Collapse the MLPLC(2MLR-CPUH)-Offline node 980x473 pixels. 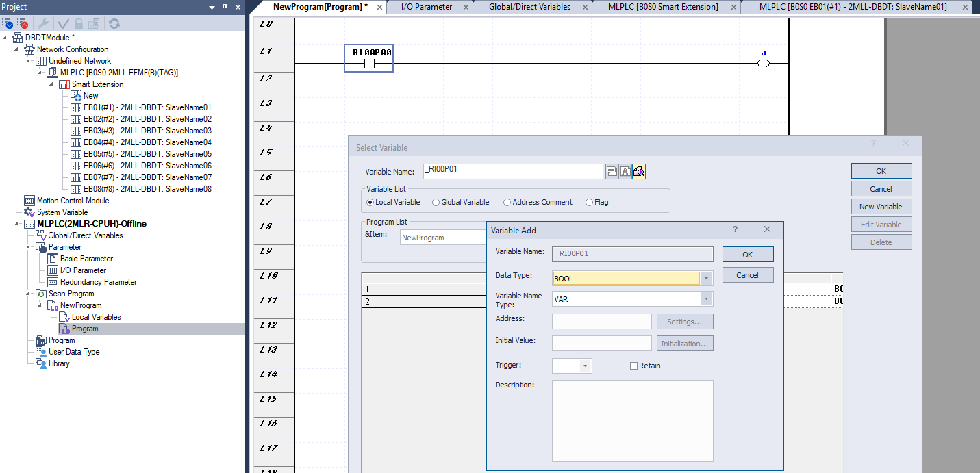[17, 224]
